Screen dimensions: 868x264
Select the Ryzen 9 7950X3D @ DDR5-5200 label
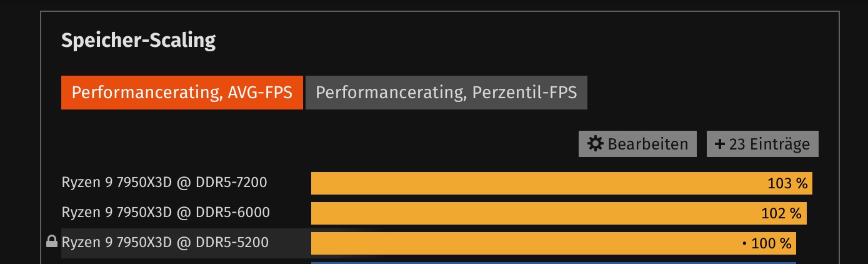165,243
